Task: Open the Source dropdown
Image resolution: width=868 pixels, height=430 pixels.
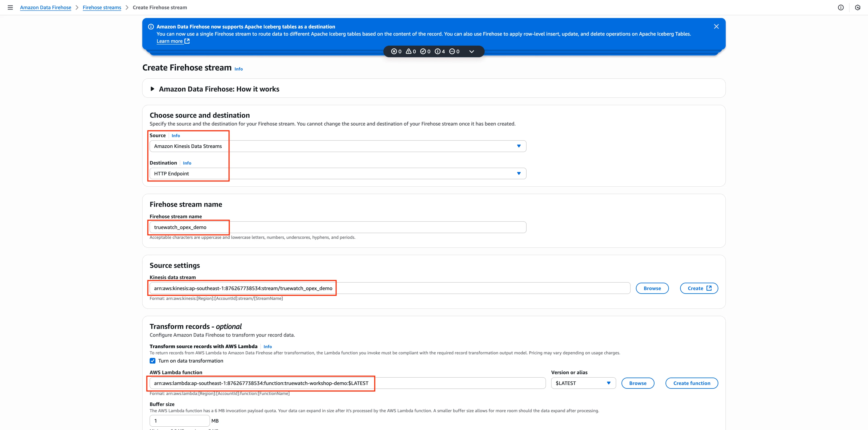Action: 338,146
